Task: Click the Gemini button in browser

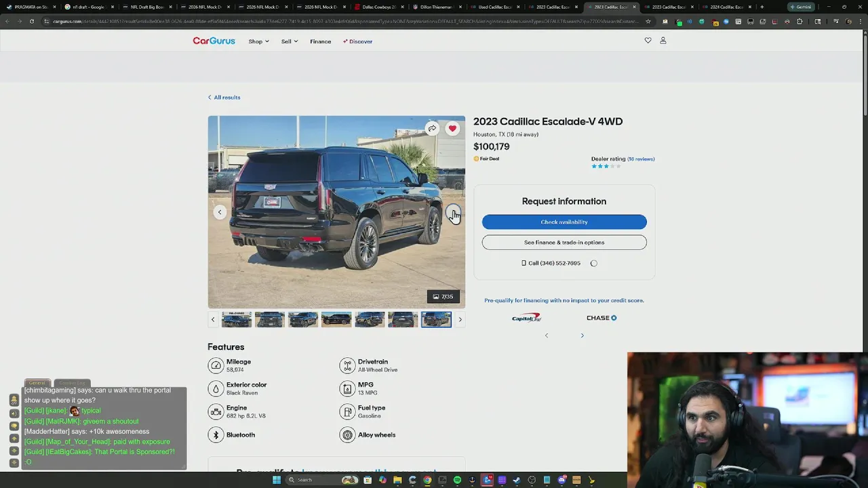Action: tap(801, 7)
